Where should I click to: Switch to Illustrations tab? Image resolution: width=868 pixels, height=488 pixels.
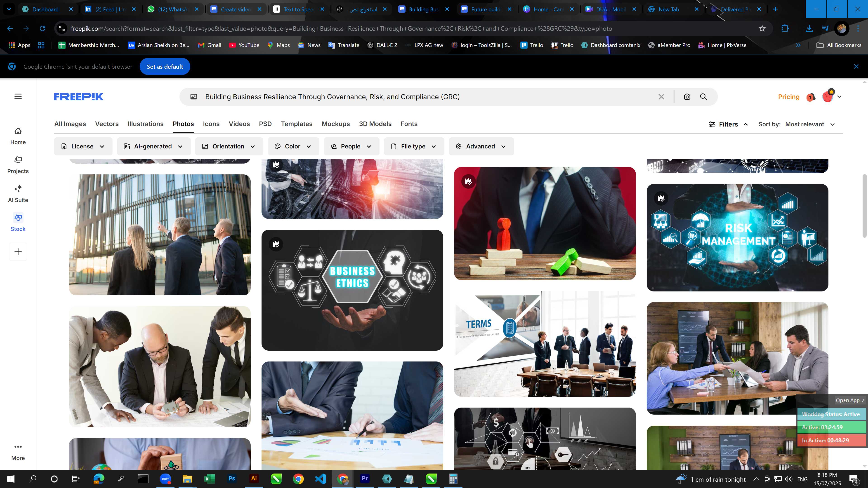point(146,124)
